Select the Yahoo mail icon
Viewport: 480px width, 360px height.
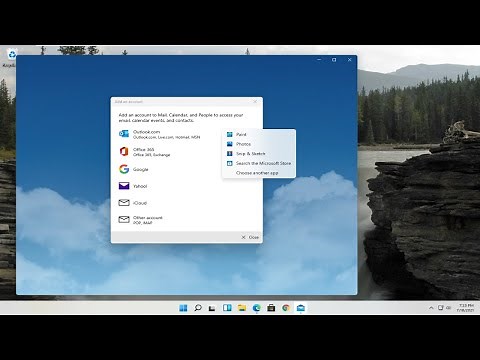click(x=124, y=186)
